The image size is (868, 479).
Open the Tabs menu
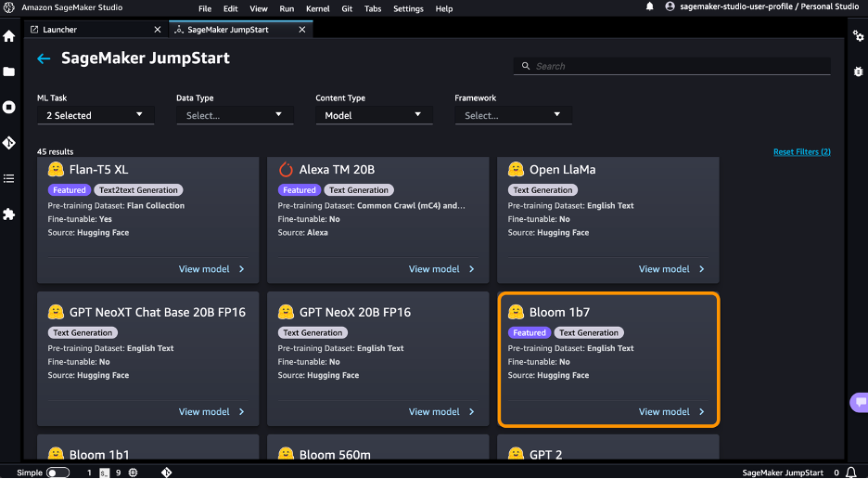click(373, 9)
